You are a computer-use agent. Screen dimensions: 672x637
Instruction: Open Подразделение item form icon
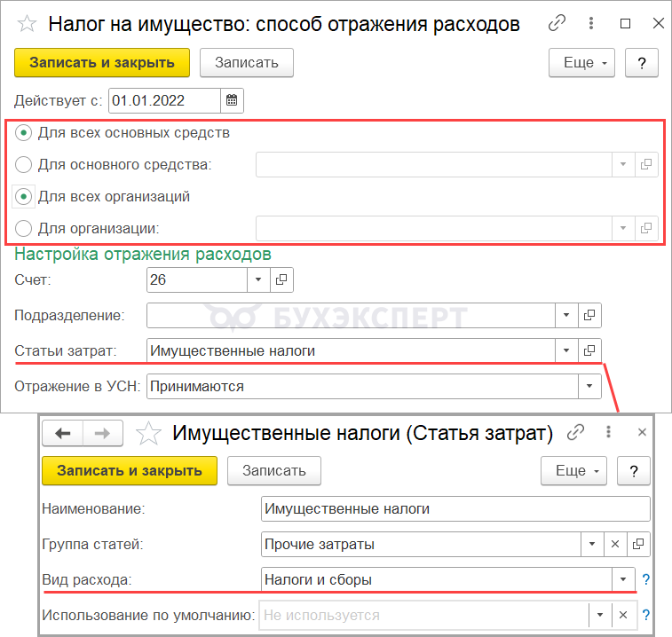589,315
